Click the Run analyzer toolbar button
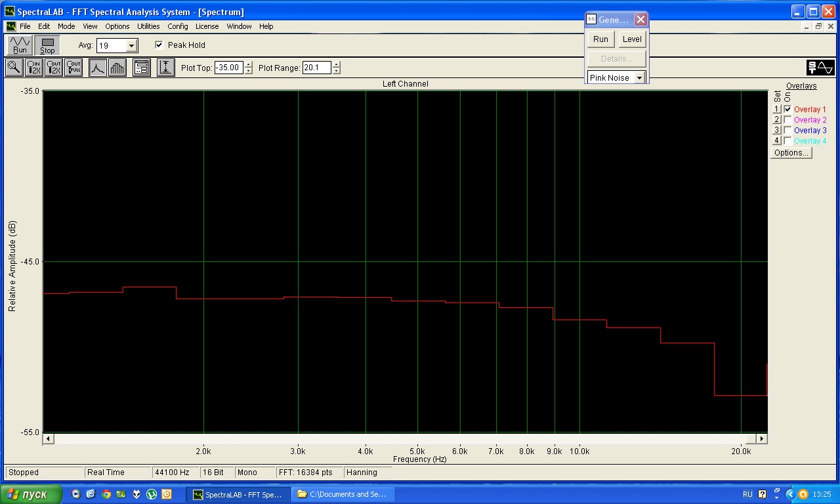 pyautogui.click(x=20, y=45)
